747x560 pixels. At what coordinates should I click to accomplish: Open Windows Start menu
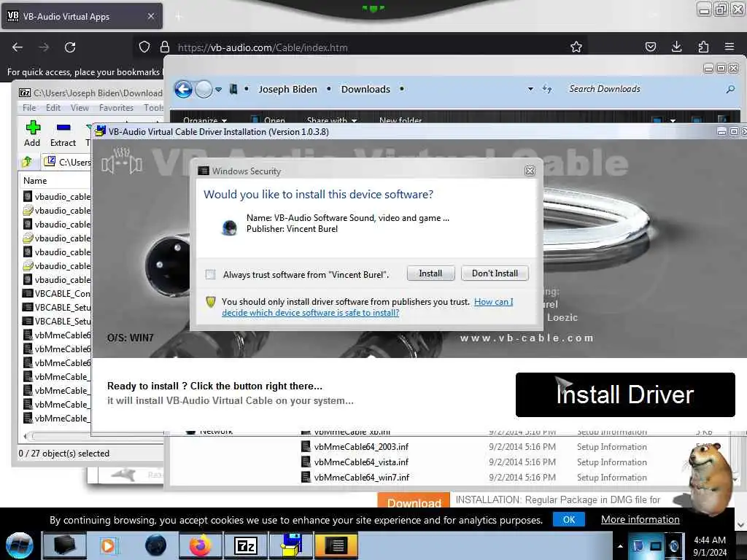[x=20, y=545]
